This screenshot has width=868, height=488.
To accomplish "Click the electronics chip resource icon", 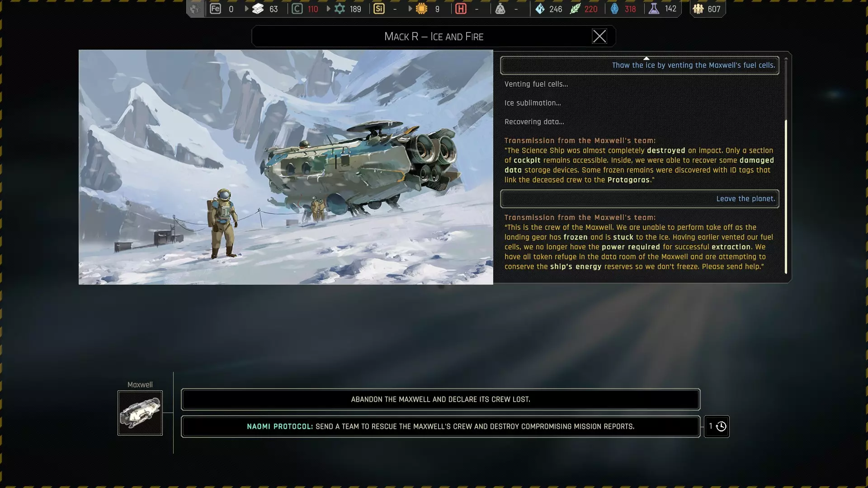I will 421,9.
